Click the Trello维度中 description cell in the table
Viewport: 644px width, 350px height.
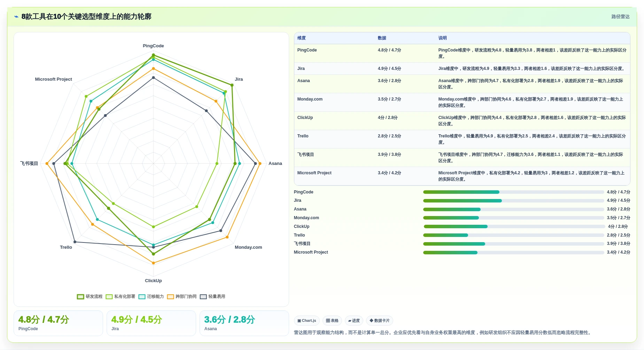tap(532, 139)
